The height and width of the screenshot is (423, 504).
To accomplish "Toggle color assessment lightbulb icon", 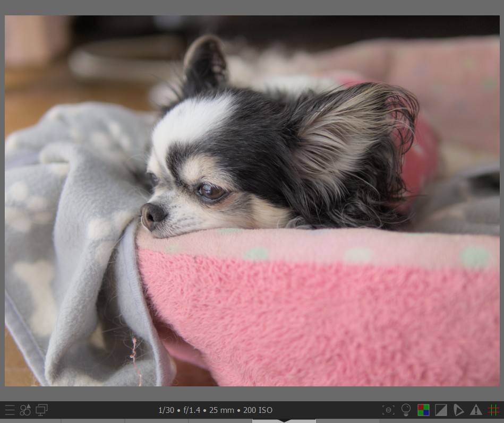I will (406, 410).
